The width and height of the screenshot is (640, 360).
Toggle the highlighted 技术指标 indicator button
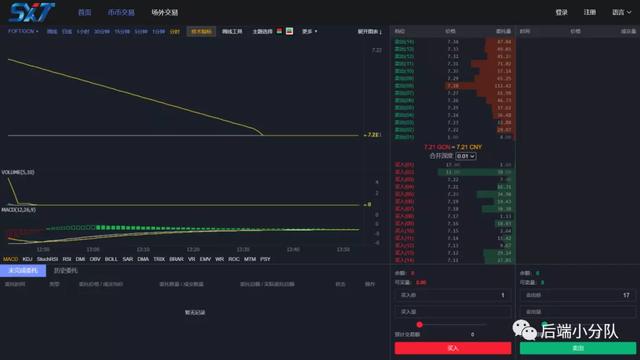201,31
